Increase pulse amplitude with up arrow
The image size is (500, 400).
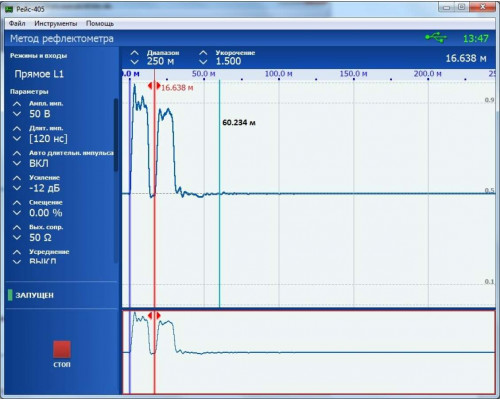17,104
